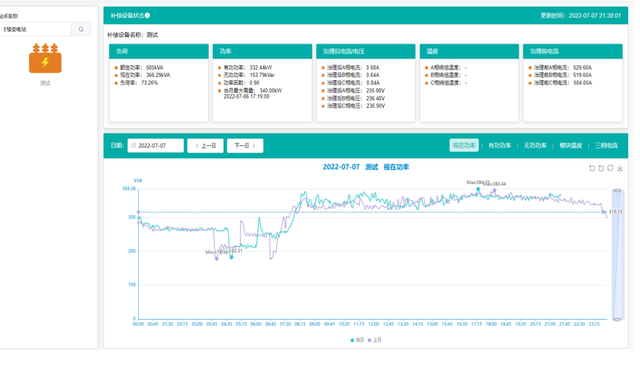Click the 529.60A pre-treatment current value

click(x=582, y=68)
